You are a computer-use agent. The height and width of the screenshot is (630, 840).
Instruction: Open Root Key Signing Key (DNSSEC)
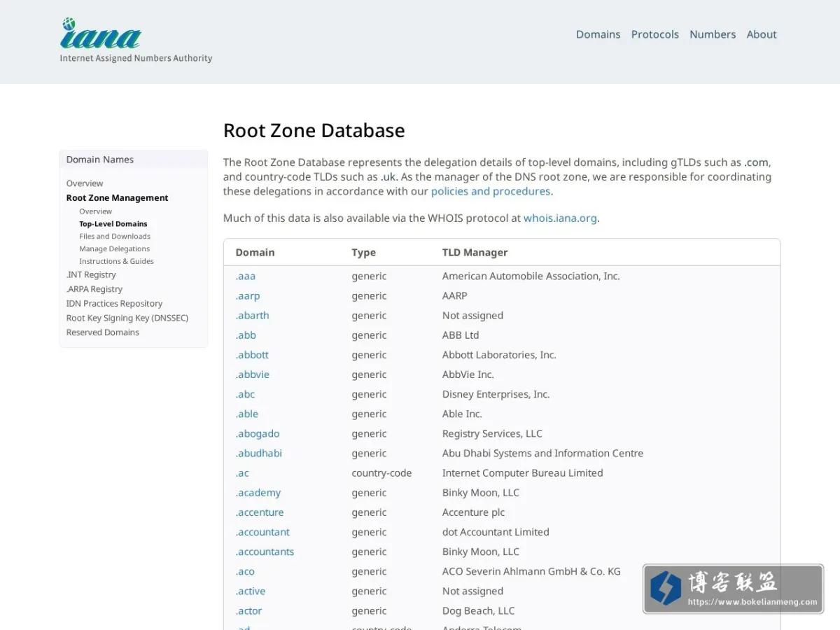point(127,318)
